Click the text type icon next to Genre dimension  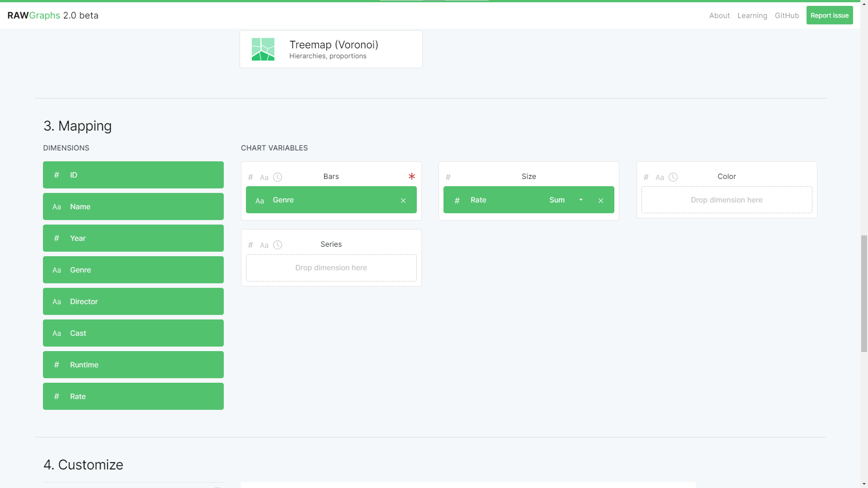(57, 269)
